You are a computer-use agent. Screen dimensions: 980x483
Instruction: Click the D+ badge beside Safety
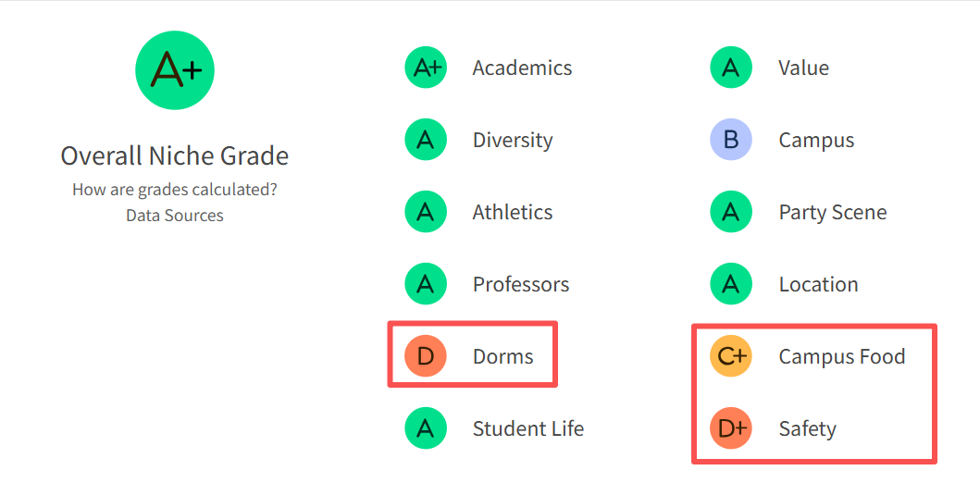[731, 428]
